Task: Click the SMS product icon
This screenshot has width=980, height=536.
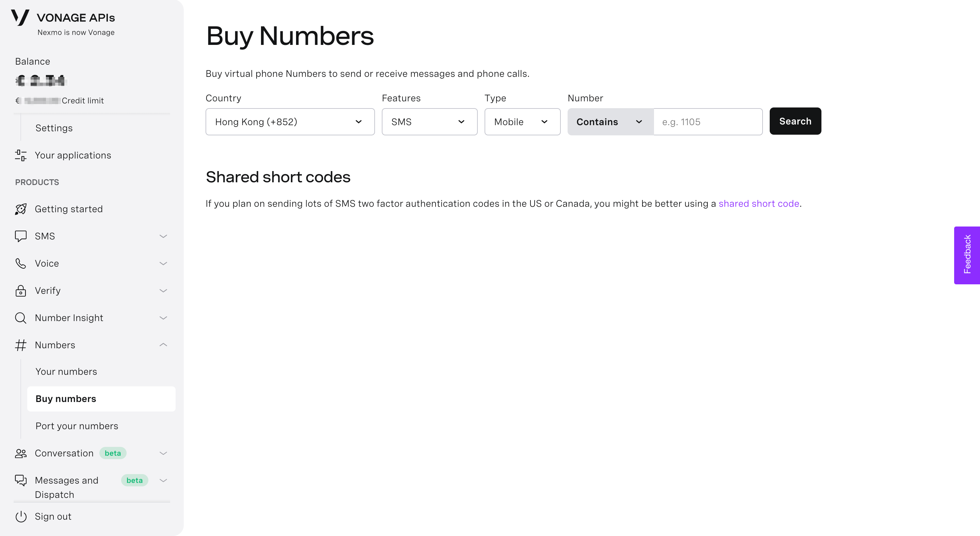Action: click(x=20, y=236)
